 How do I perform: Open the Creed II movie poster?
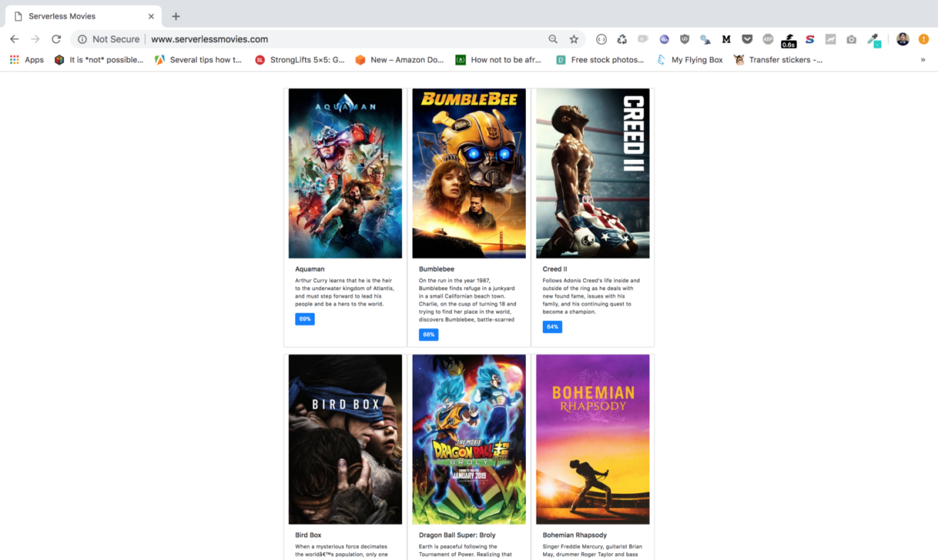[593, 173]
